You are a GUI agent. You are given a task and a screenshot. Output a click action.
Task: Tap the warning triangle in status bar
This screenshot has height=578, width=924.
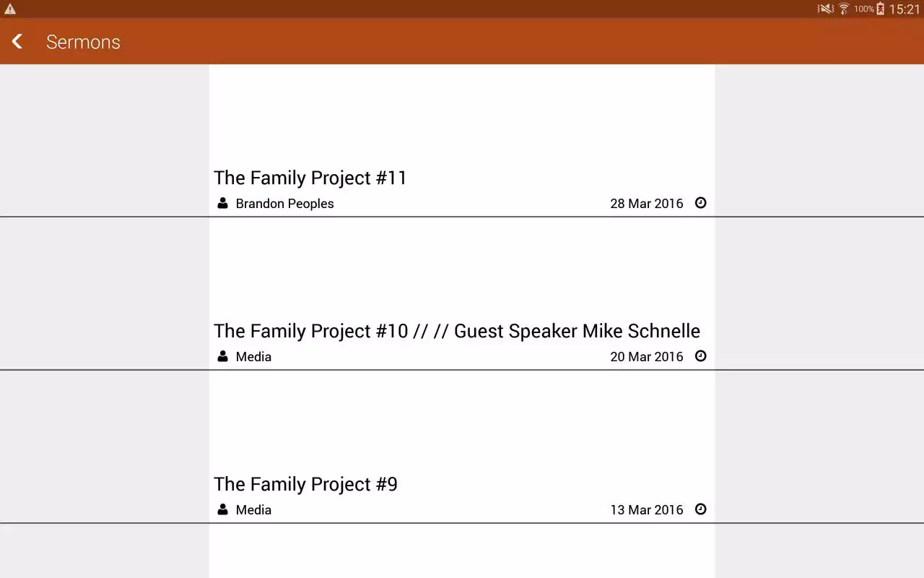coord(10,9)
